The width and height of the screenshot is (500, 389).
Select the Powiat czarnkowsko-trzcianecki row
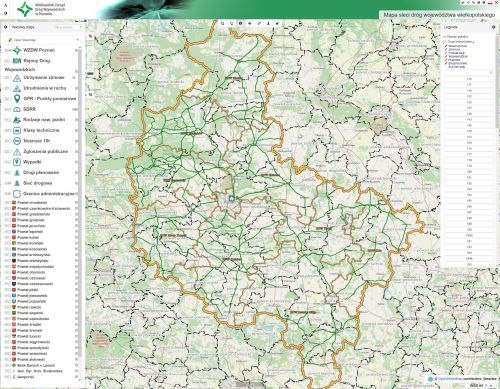pyautogui.click(x=41, y=208)
